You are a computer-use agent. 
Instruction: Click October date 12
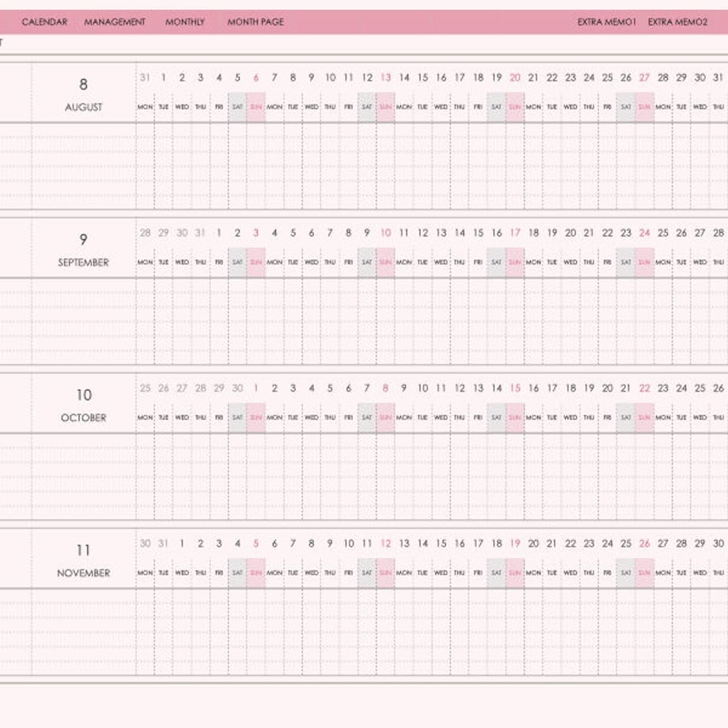[x=460, y=389]
